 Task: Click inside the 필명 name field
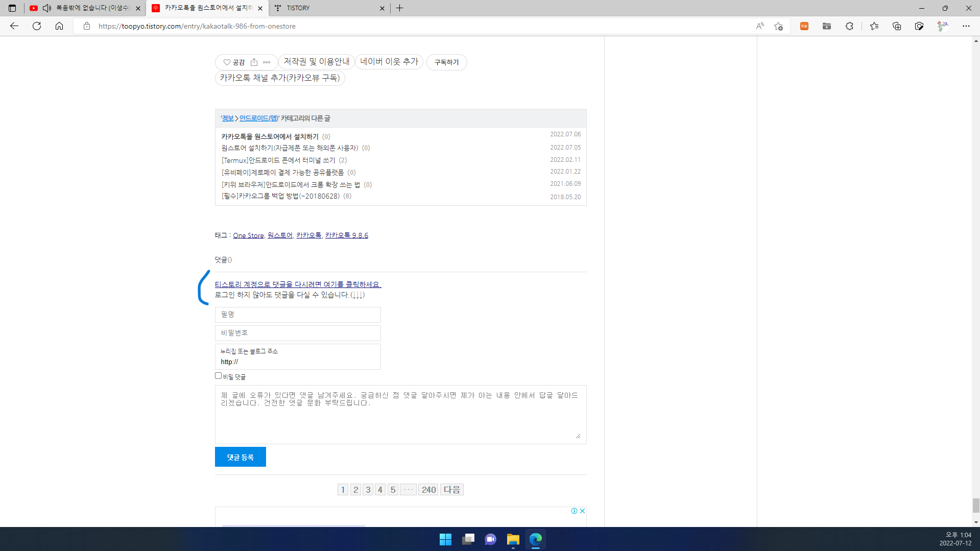[297, 315]
